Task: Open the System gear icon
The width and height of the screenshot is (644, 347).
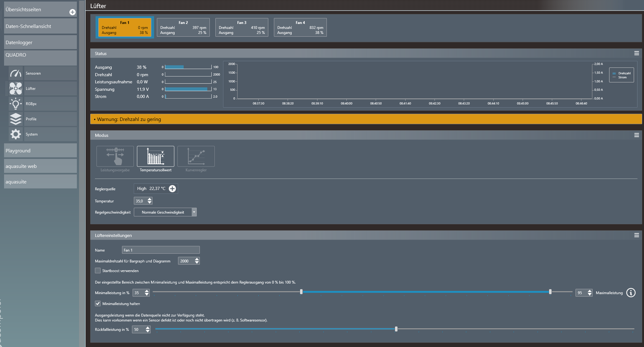Action: 16,134
